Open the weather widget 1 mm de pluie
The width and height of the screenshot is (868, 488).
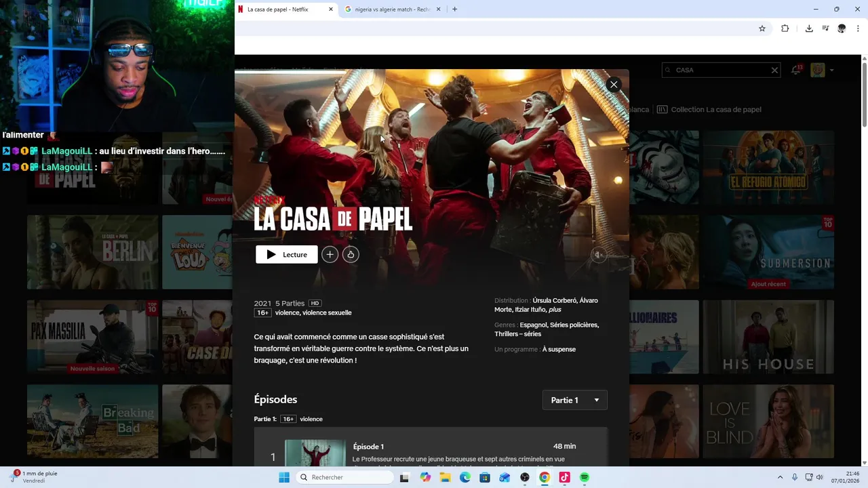pos(34,477)
